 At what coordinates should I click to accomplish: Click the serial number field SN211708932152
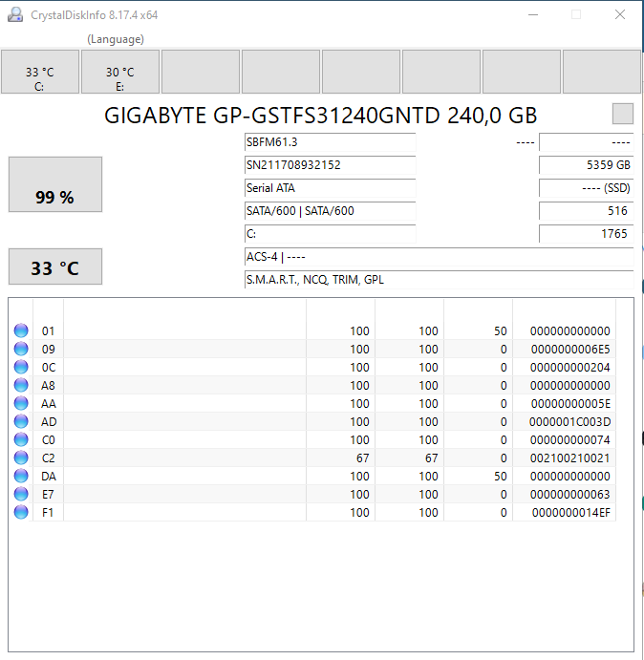click(330, 165)
